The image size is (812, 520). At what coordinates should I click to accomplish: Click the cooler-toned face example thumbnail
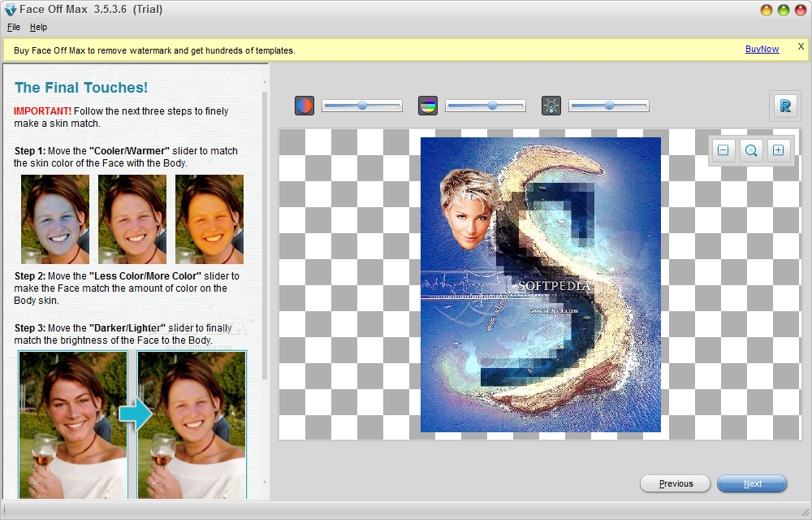[55, 219]
